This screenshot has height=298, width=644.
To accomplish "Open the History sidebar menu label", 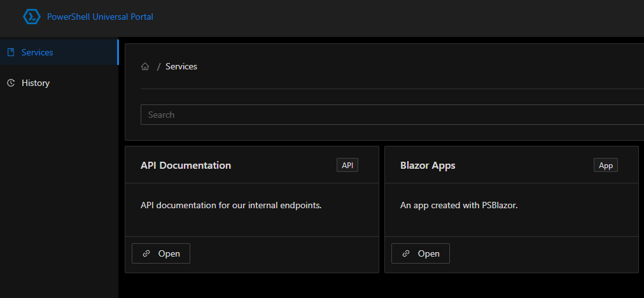I will tap(36, 83).
